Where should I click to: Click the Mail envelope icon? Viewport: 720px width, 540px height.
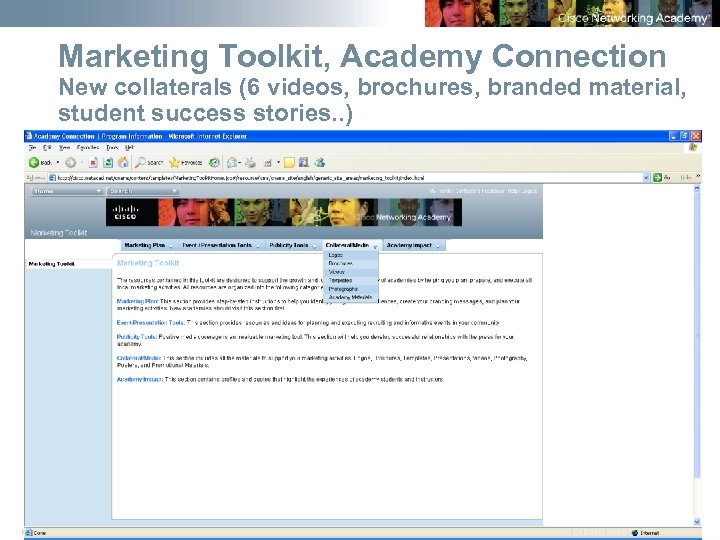(232, 162)
